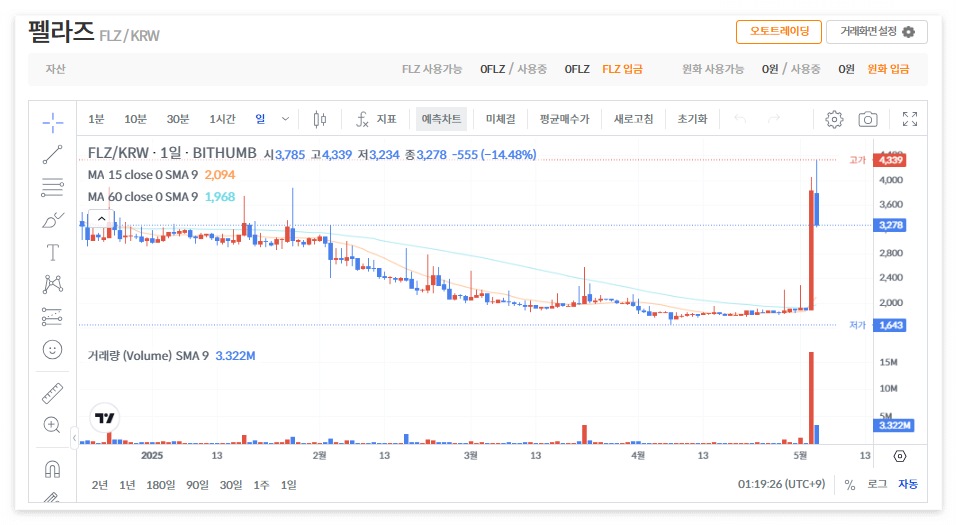
Task: Select the 일 daily interval
Action: (x=261, y=119)
